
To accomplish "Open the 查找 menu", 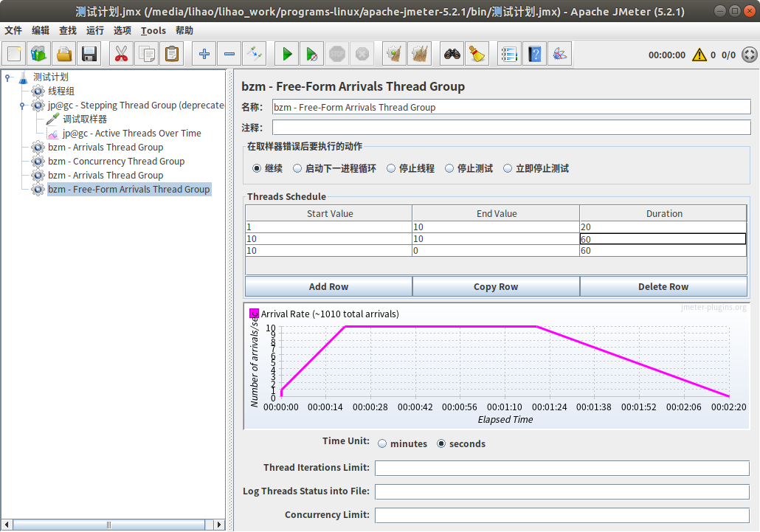I will [67, 30].
